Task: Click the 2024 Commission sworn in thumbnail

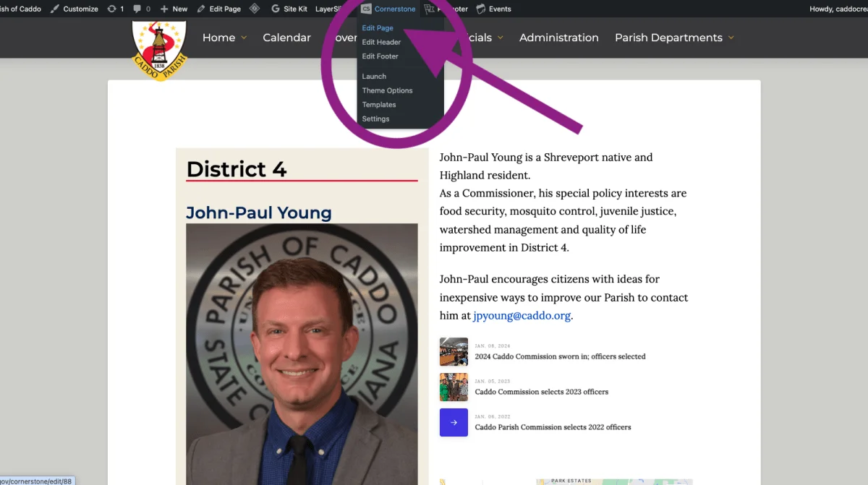Action: 454,352
